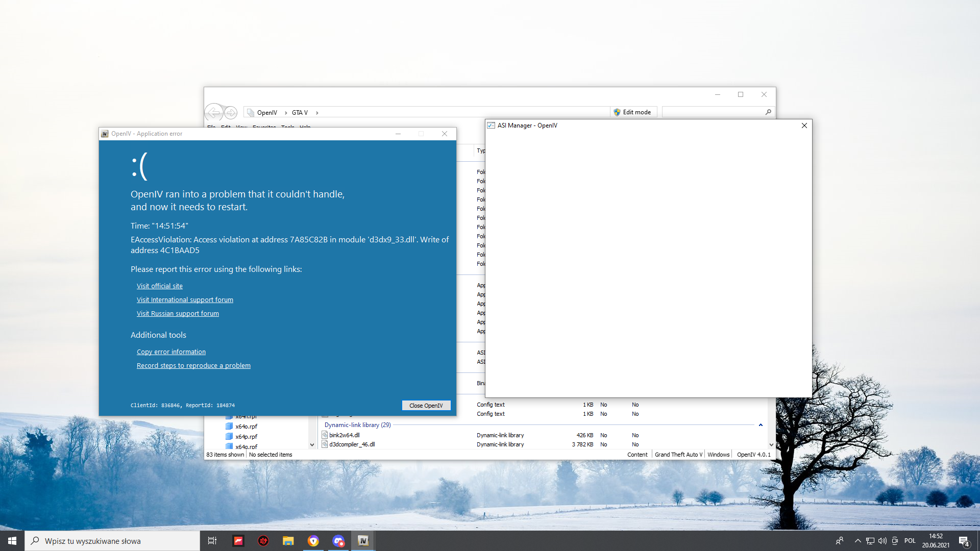Click the Task View taskbar icon
980x551 pixels.
pyautogui.click(x=212, y=541)
